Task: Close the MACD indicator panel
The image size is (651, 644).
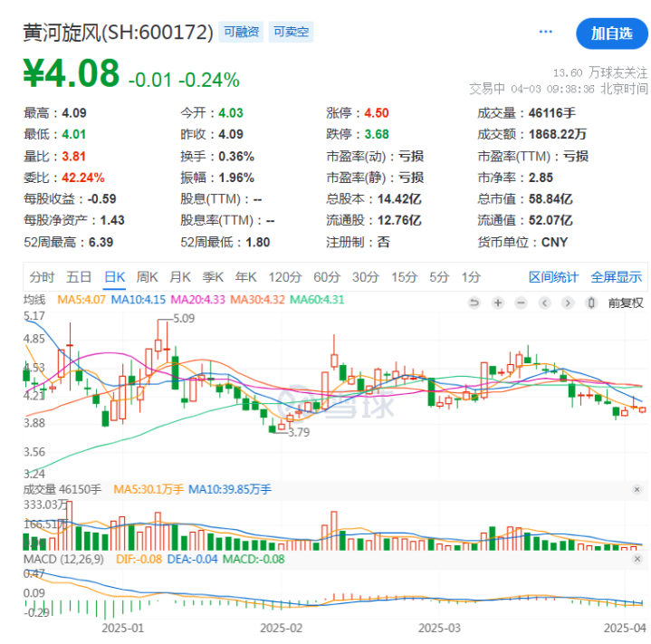Action: 637,559
